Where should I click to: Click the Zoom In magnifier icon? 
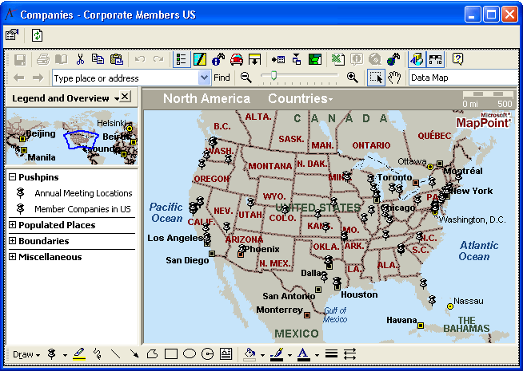352,78
